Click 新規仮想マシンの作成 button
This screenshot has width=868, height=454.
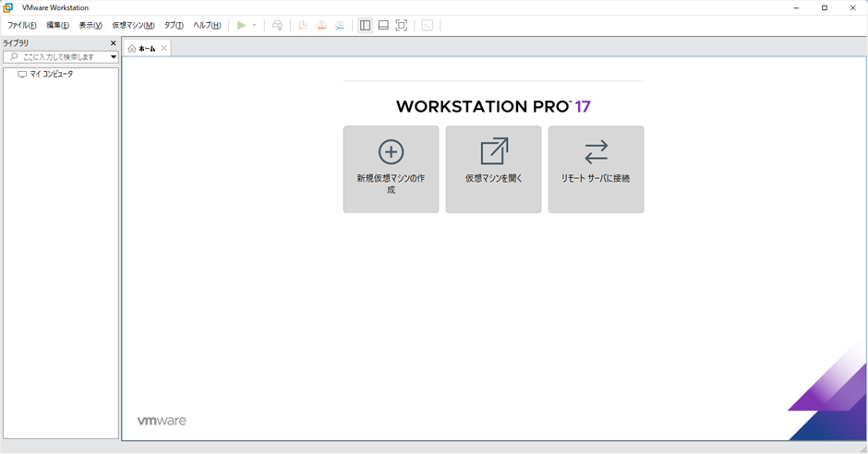(x=391, y=170)
